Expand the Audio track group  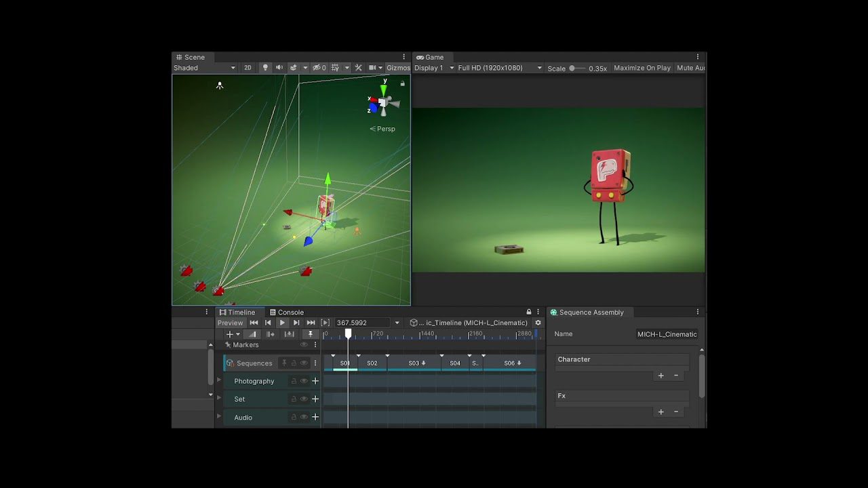pyautogui.click(x=219, y=416)
